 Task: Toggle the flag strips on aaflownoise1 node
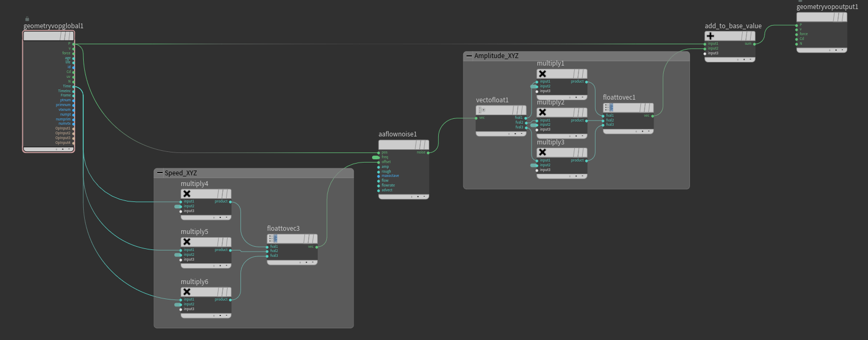421,144
